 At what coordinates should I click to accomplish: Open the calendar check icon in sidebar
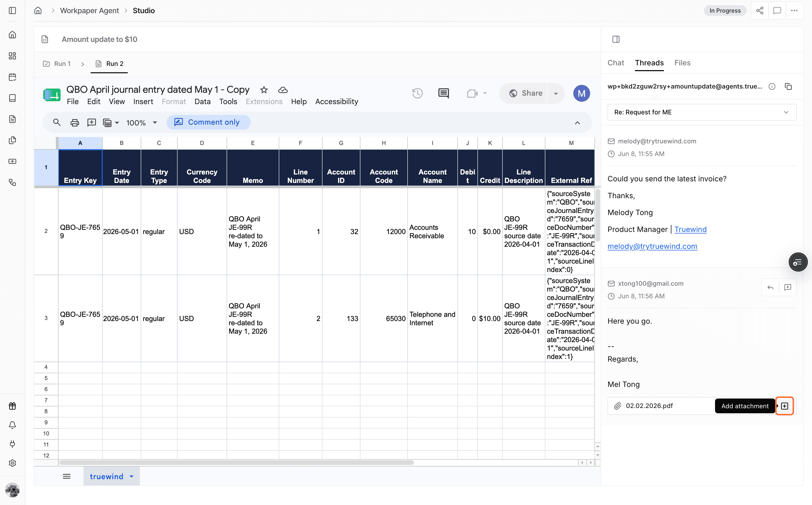[12, 77]
